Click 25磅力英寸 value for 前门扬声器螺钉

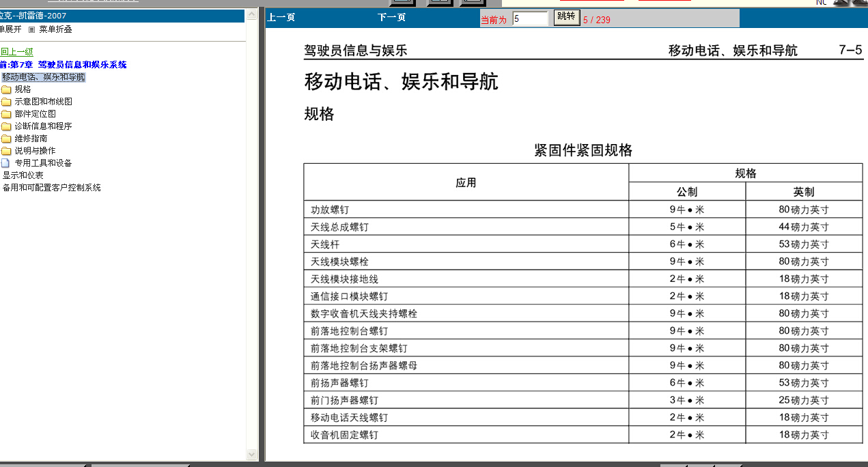point(804,400)
